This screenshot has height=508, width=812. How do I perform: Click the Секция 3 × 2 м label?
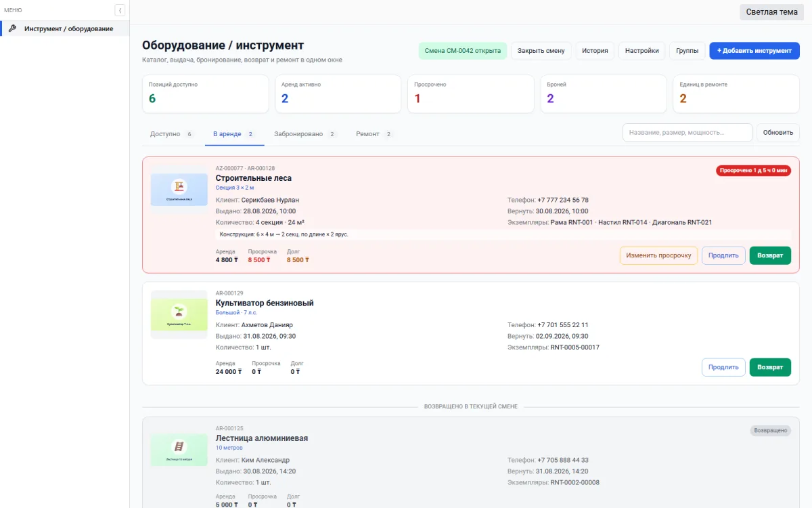point(235,188)
